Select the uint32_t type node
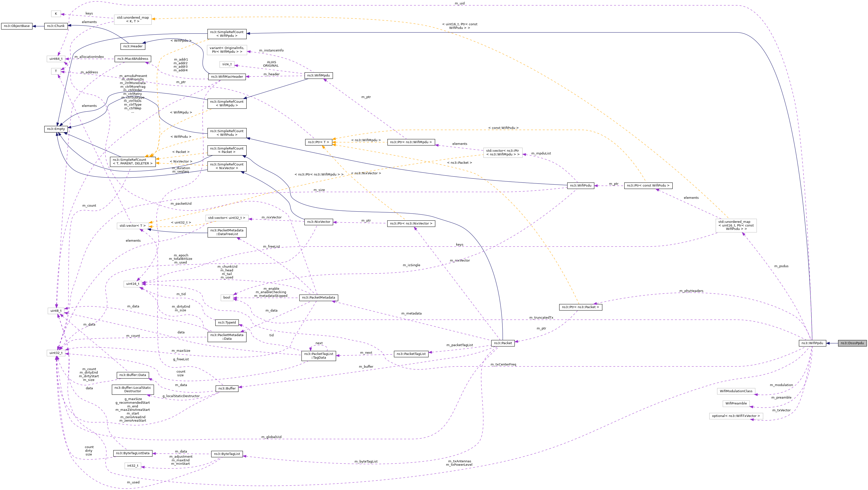Viewport: 868px width, 490px height. pos(56,353)
